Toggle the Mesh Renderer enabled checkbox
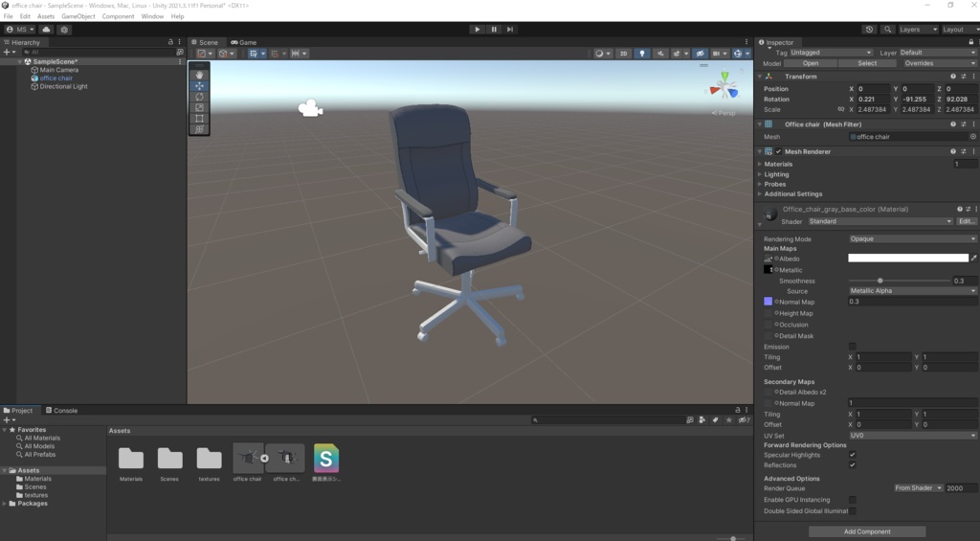This screenshot has height=541, width=980. (x=779, y=151)
